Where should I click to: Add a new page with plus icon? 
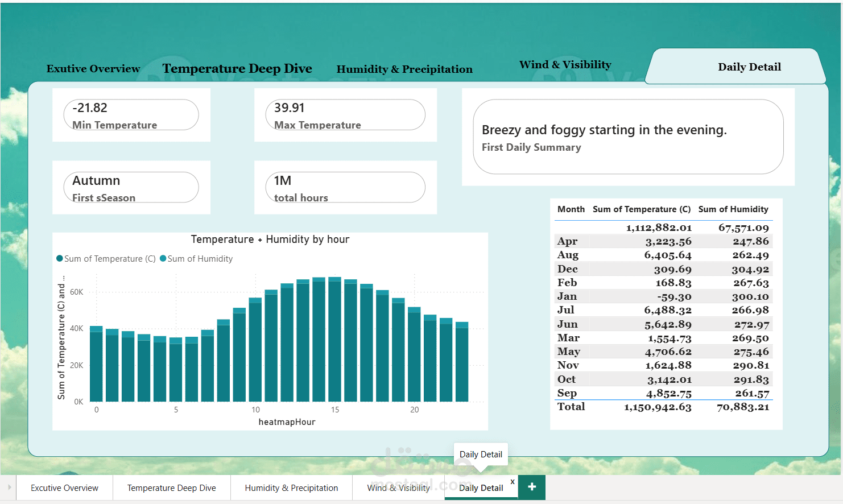(x=532, y=487)
